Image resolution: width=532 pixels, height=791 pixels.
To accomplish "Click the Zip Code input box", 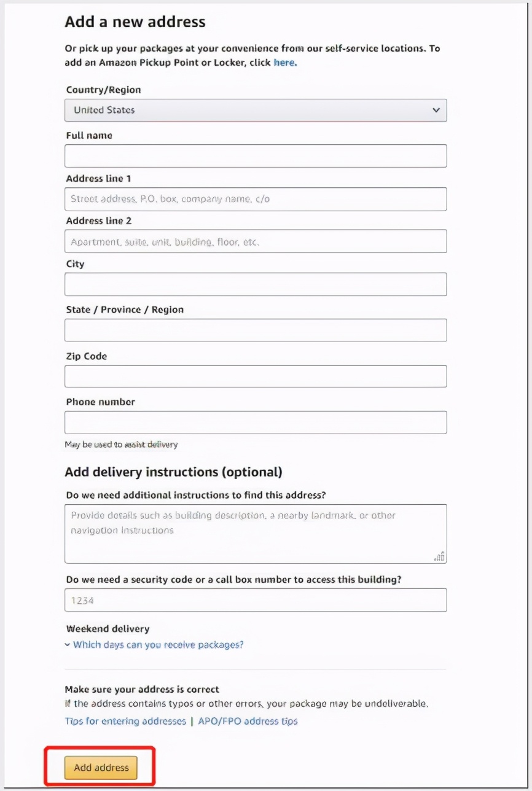I will 255,376.
